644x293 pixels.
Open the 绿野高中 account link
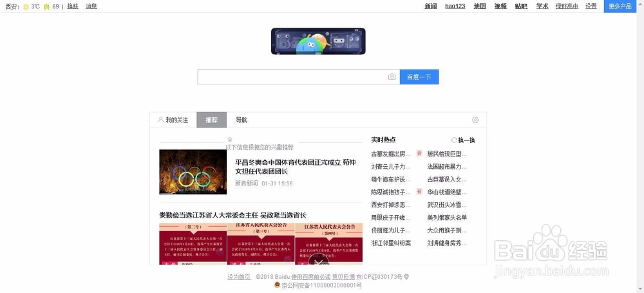click(567, 6)
